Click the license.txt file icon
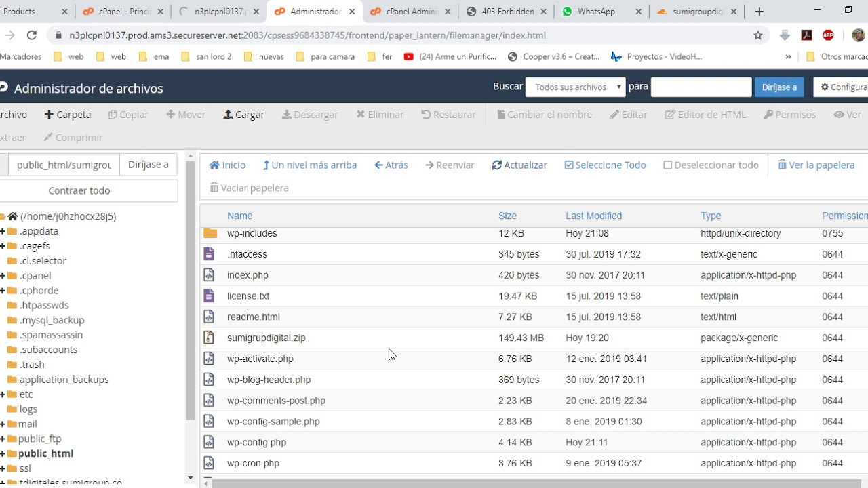 tap(209, 296)
